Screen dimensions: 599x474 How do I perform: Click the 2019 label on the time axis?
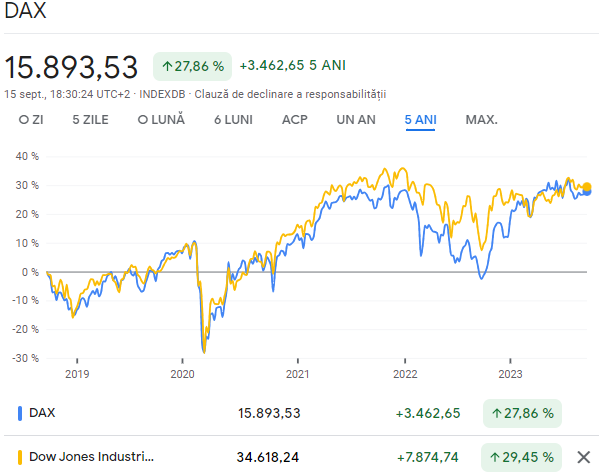click(x=77, y=374)
